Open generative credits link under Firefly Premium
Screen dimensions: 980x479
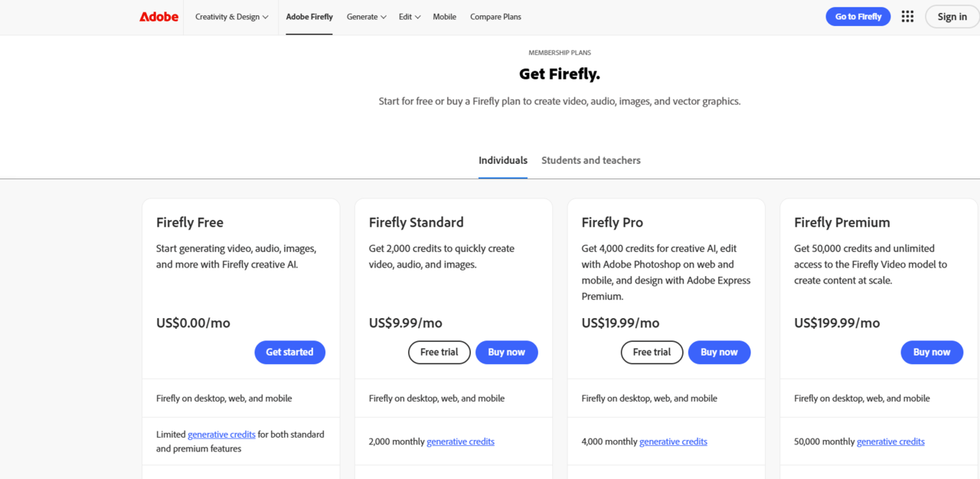coord(890,441)
